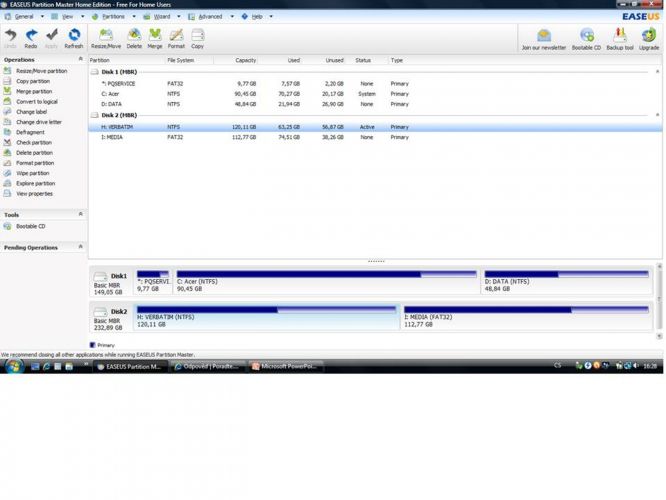This screenshot has width=666, height=500.
Task: Select the Disk1 Basic MBR label
Action: tap(110, 283)
